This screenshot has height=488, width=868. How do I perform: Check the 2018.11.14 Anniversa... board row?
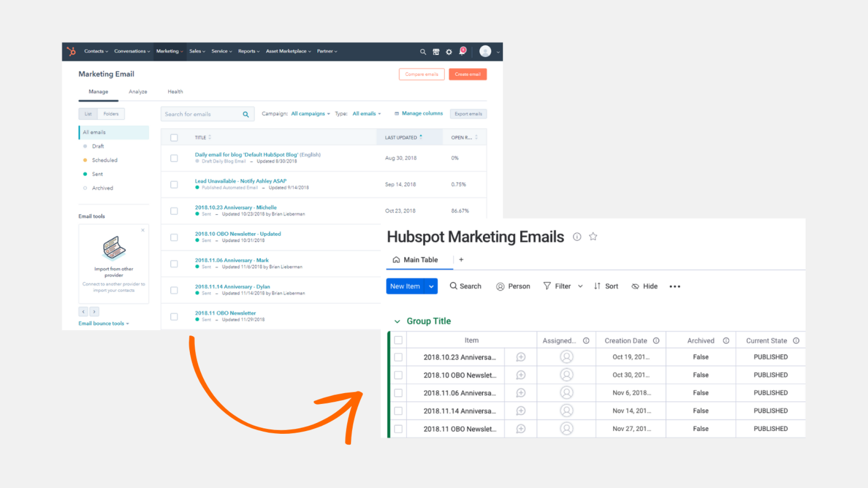click(398, 411)
